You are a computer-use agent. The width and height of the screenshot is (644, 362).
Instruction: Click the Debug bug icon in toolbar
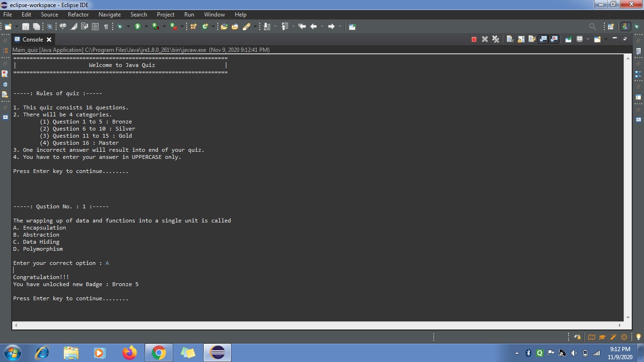pos(120,27)
